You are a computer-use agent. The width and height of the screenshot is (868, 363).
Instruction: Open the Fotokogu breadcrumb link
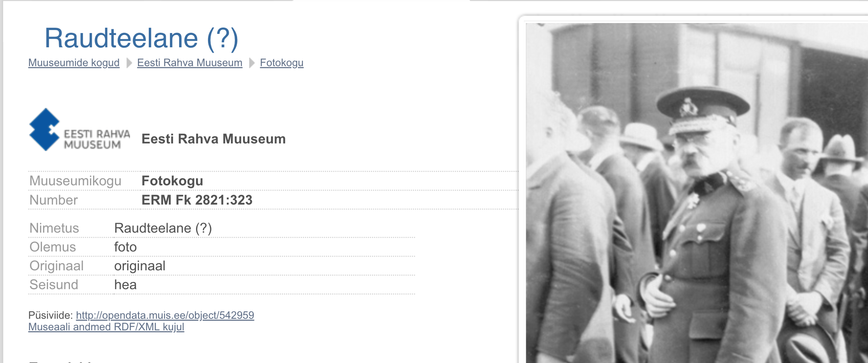[x=282, y=63]
